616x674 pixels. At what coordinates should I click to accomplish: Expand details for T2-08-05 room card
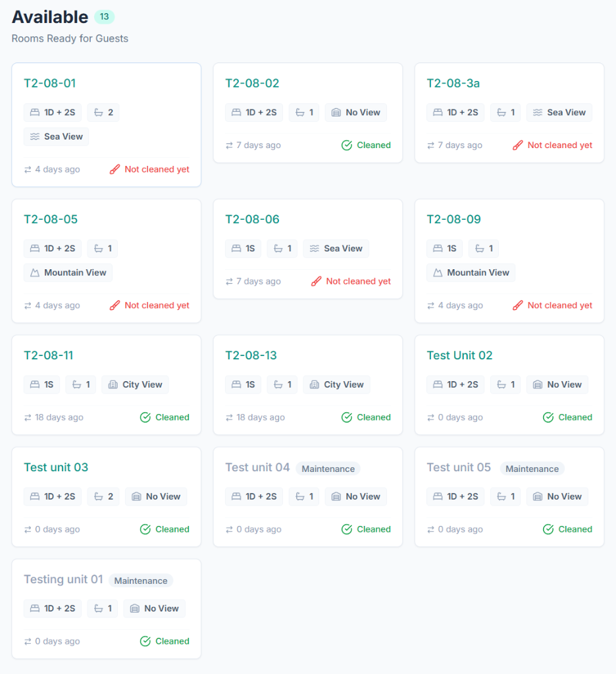coord(49,219)
